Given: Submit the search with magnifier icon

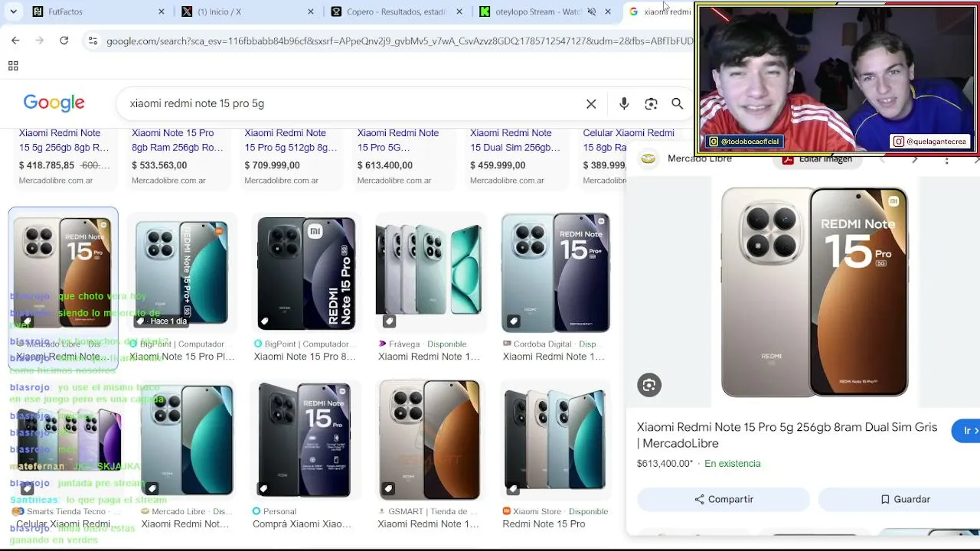Looking at the screenshot, I should coord(678,103).
